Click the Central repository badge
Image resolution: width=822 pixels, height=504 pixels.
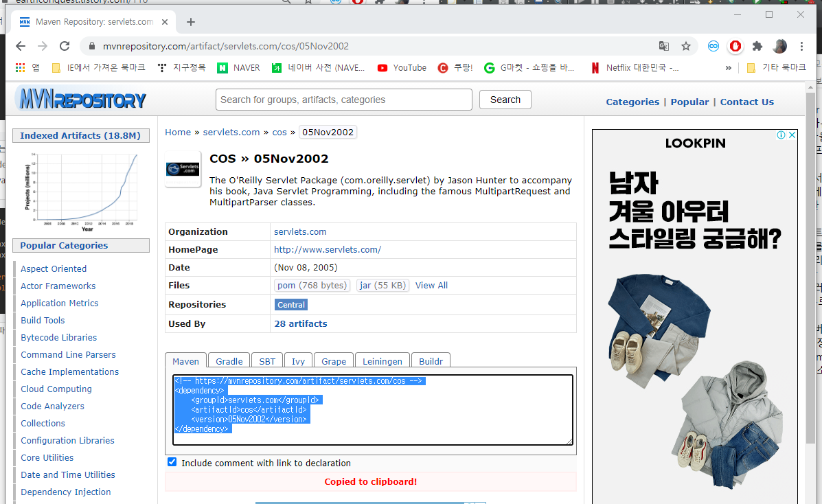[291, 305]
